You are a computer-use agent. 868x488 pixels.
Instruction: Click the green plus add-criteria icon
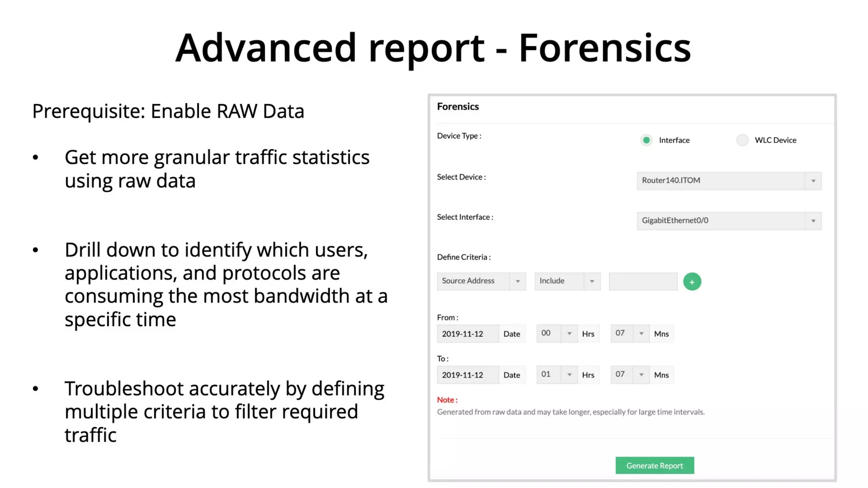pyautogui.click(x=692, y=282)
